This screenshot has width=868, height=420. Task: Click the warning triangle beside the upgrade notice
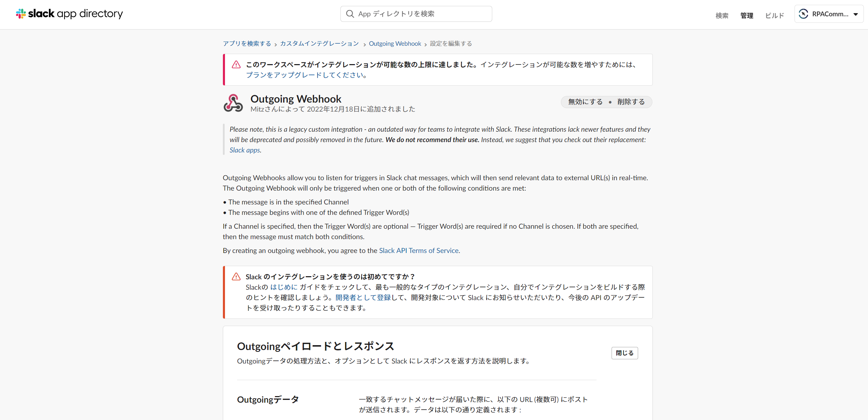[236, 64]
